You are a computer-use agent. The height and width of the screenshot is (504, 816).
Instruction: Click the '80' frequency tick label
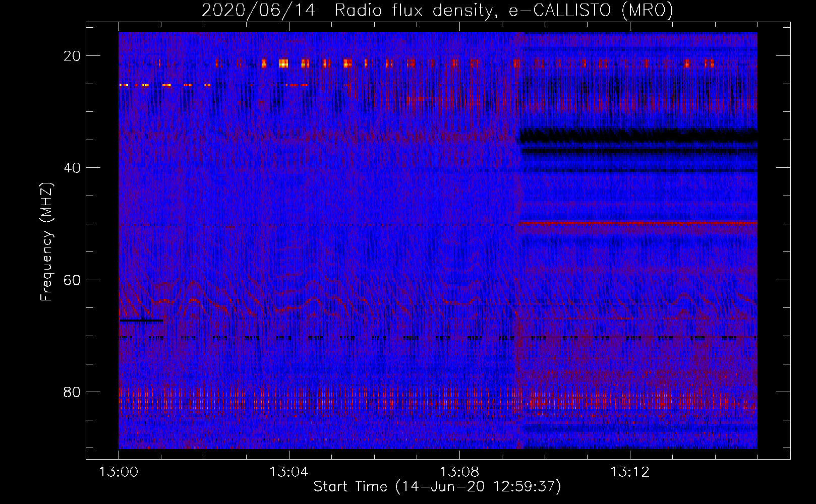point(72,392)
